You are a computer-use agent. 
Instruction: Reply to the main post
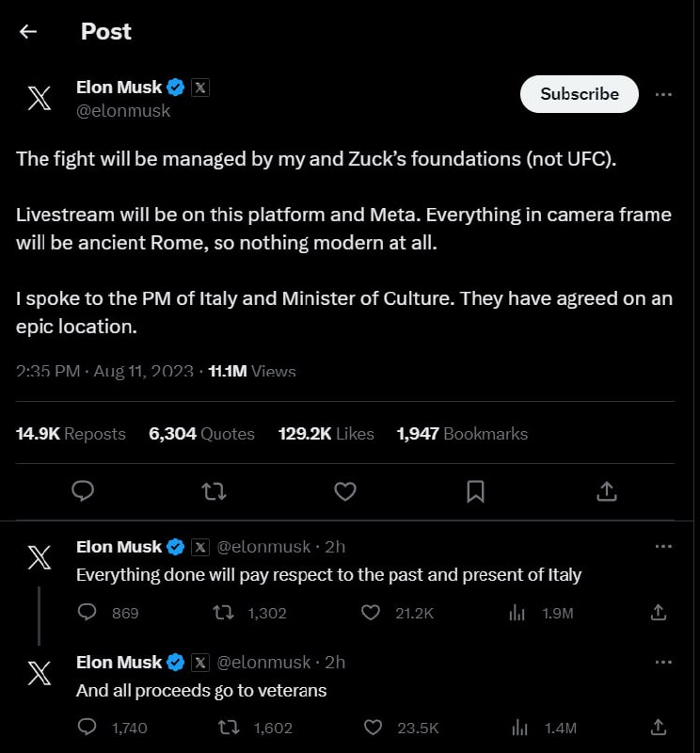83,490
